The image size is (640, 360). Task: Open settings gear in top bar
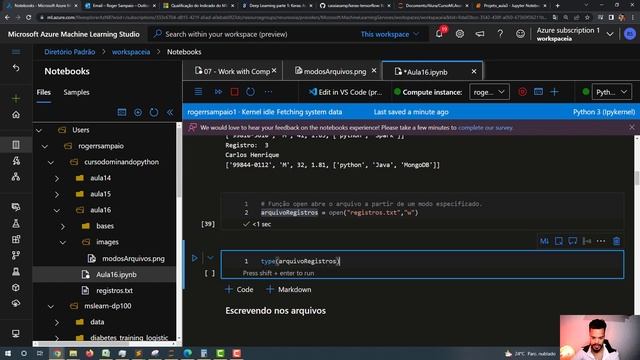[x=460, y=34]
